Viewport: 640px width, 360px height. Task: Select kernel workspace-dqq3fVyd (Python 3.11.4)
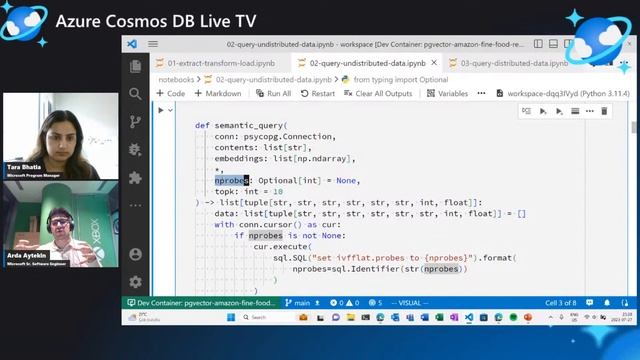[x=563, y=93]
